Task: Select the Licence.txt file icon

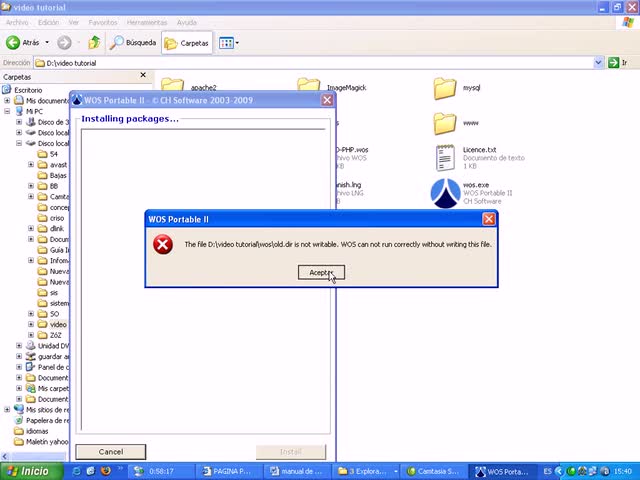Action: 445,158
